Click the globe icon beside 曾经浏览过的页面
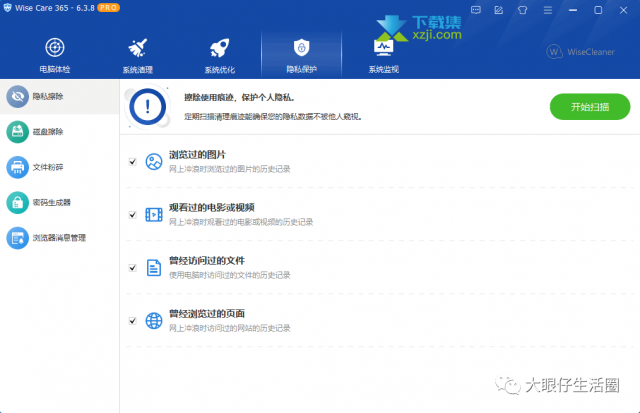640x413 pixels. coord(154,321)
